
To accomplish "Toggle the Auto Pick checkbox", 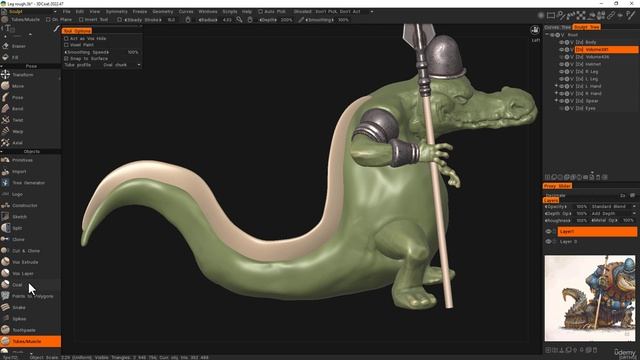I will coord(260,12).
